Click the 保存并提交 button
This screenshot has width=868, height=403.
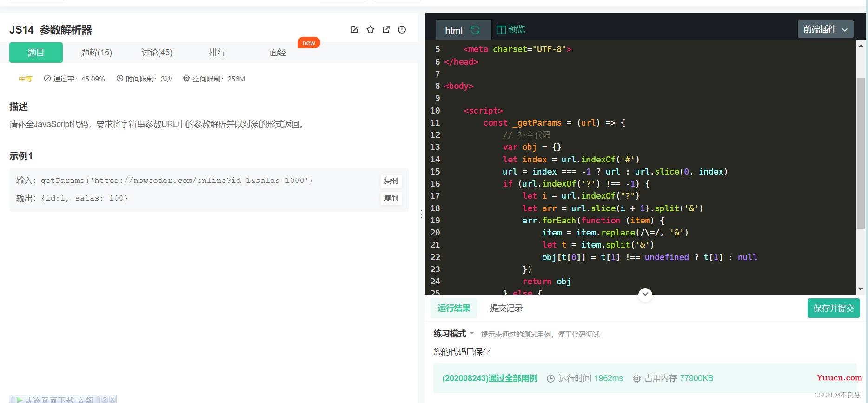[834, 308]
